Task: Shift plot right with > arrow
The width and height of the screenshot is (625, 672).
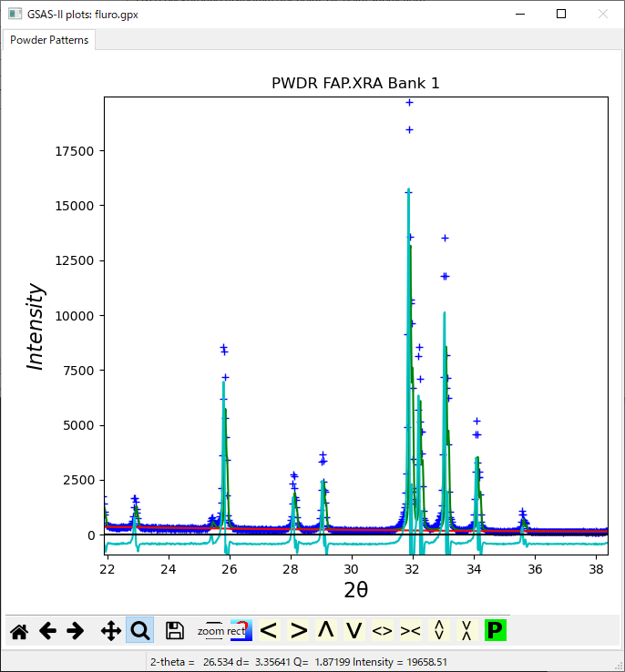Action: coord(298,630)
